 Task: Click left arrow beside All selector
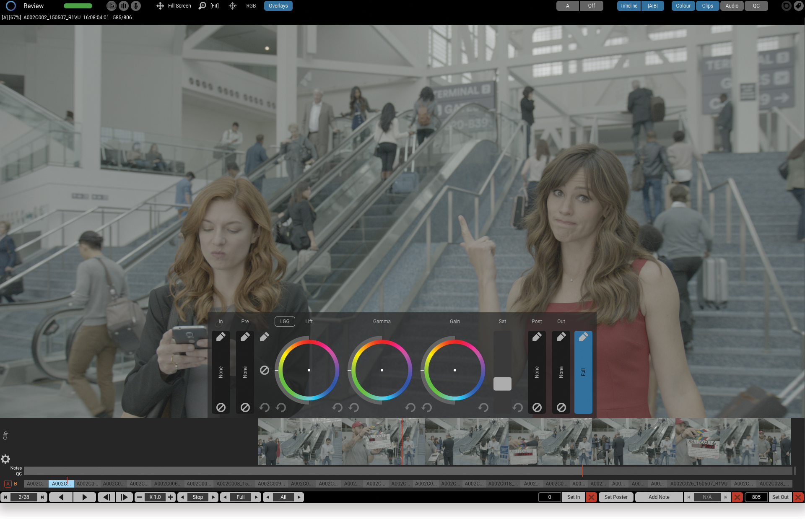point(268,497)
